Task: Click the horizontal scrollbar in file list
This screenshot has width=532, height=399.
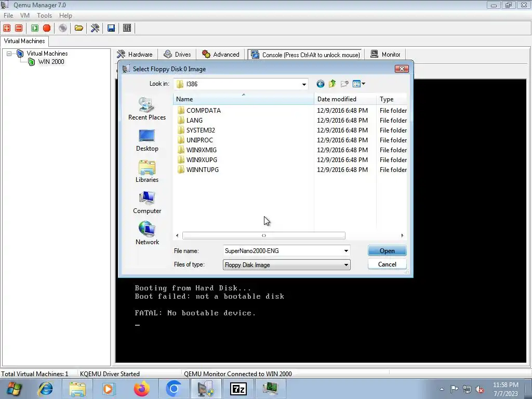Action: pos(263,235)
